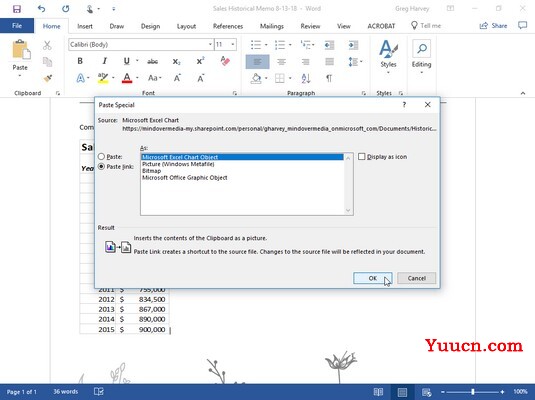Open the File tab
This screenshot has width=535, height=400.
point(17,26)
